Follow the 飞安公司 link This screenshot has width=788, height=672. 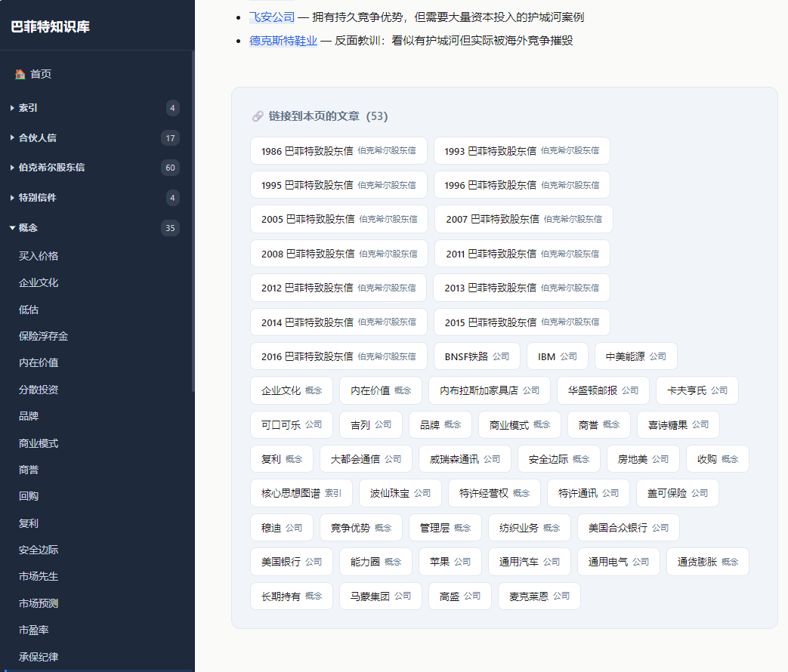[272, 17]
